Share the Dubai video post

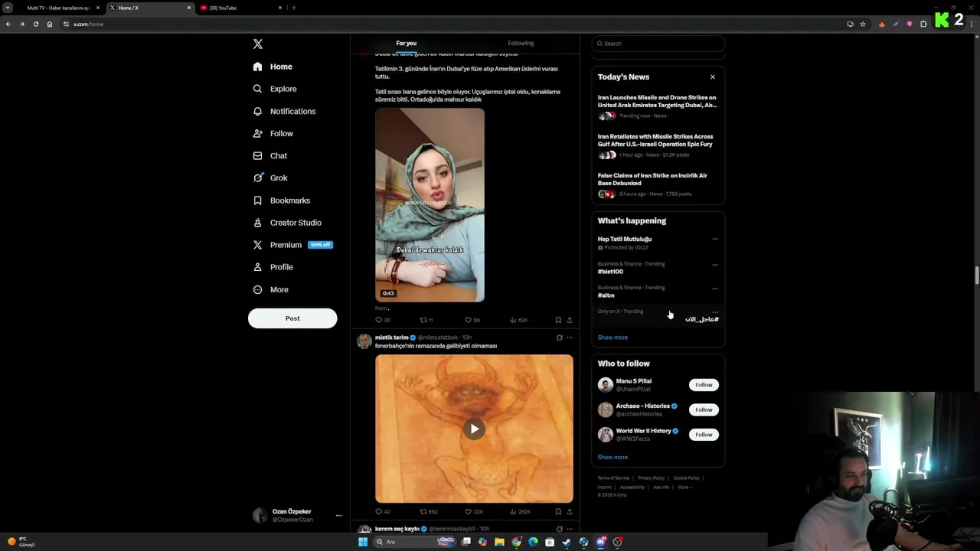(x=569, y=320)
